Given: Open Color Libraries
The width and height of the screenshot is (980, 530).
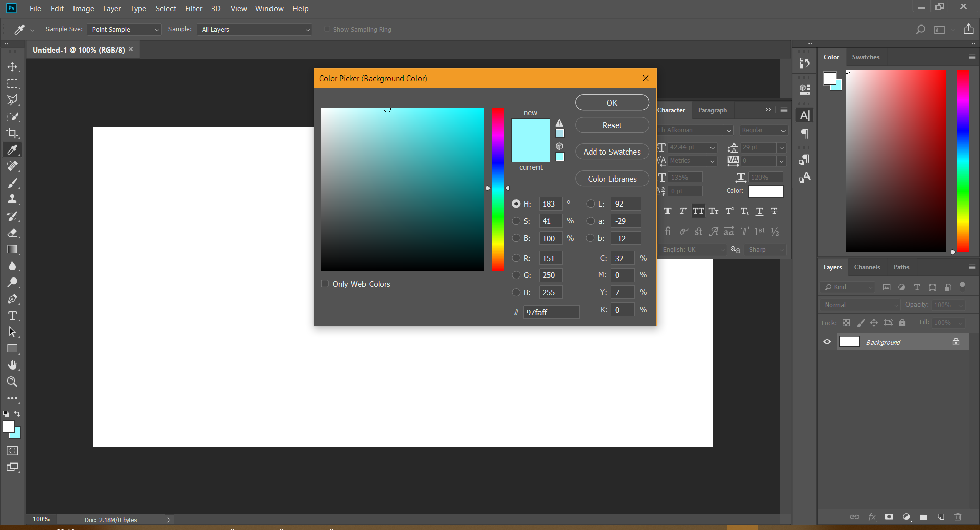Looking at the screenshot, I should [612, 179].
